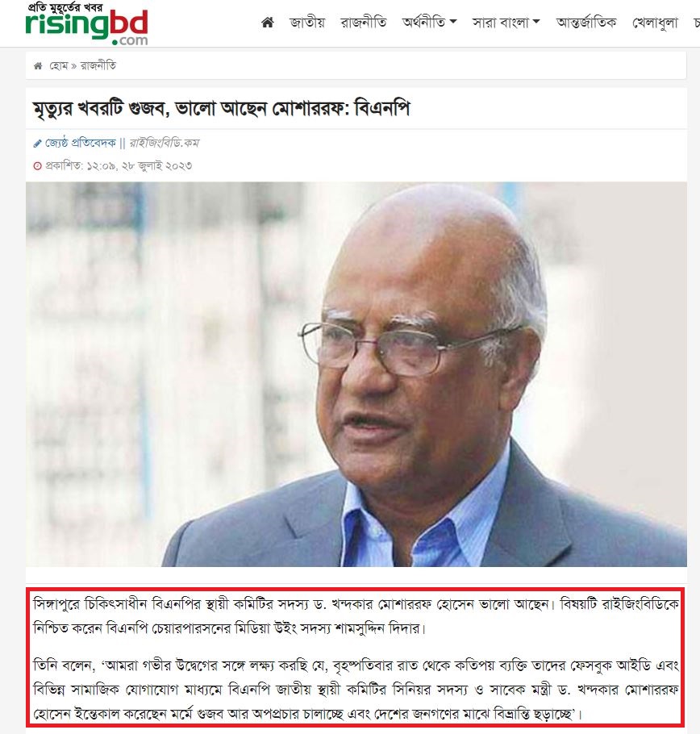Click the risingbd.com logo

(x=87, y=24)
